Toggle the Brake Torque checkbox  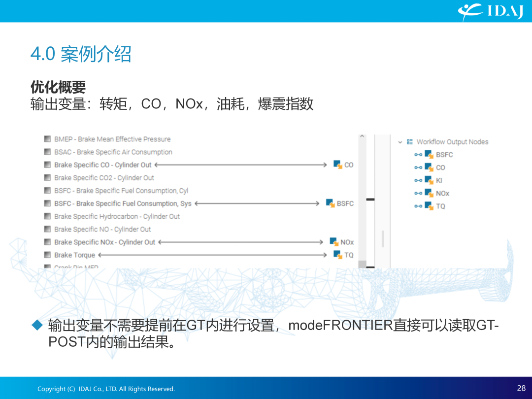click(47, 255)
